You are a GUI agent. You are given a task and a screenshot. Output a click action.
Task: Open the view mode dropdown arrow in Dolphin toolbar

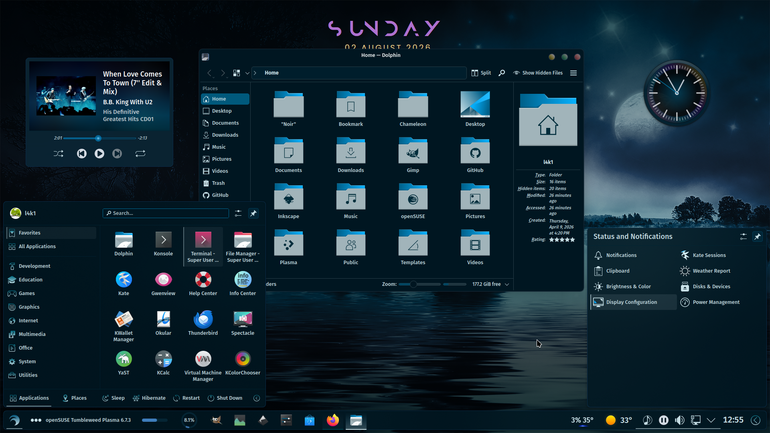tap(247, 73)
